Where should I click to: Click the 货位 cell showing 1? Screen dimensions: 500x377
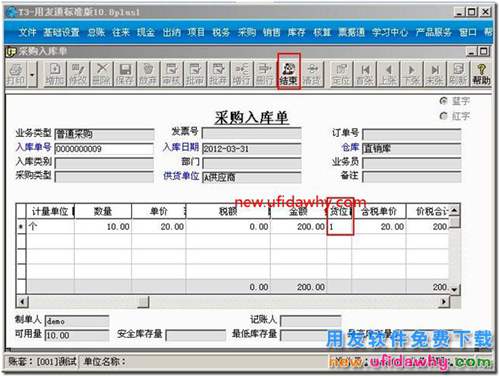339,227
